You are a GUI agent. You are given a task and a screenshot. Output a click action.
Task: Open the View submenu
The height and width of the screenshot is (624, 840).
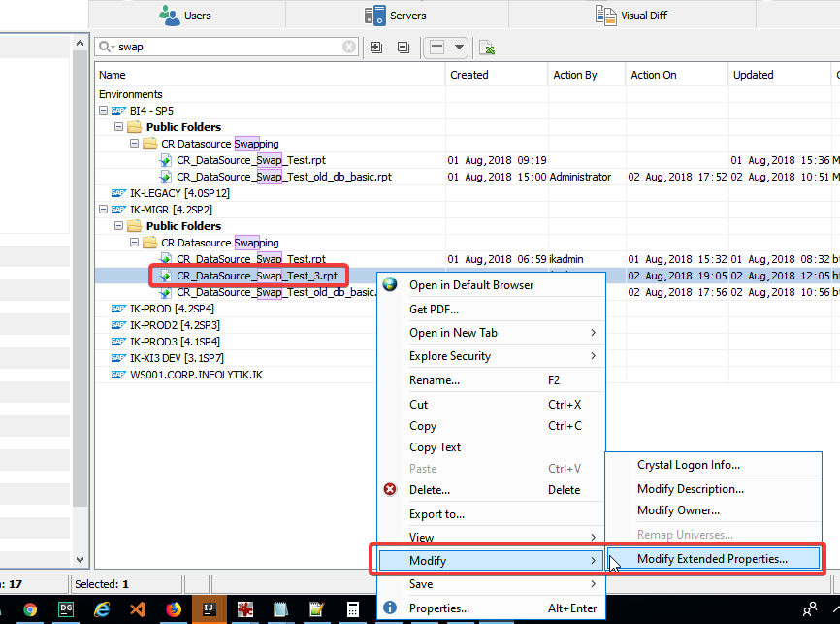tap(491, 538)
